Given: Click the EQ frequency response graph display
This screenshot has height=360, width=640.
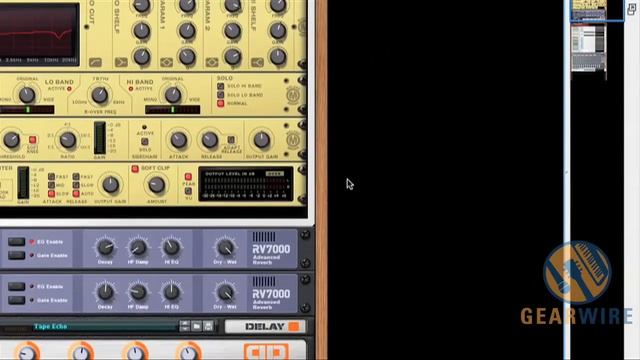Looking at the screenshot, I should coord(39,33).
